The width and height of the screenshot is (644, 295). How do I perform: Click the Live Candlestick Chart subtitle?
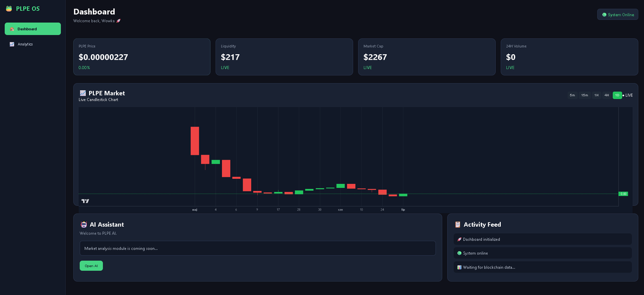[x=98, y=100]
